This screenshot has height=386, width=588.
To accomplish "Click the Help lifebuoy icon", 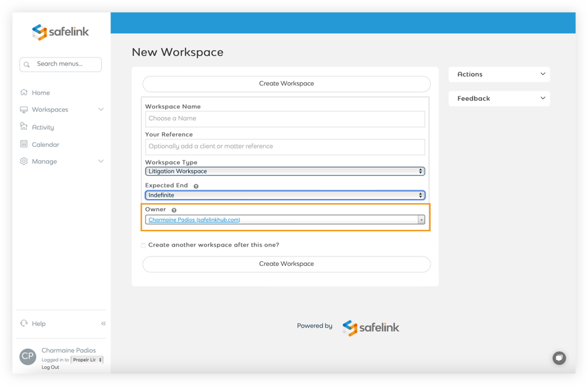I will point(24,323).
